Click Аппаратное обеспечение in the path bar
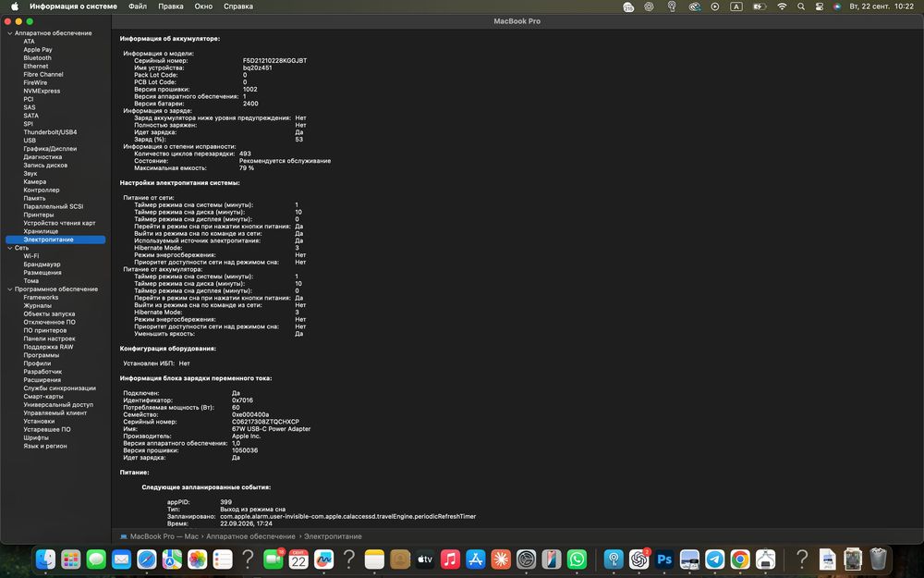This screenshot has width=924, height=578. (x=250, y=536)
